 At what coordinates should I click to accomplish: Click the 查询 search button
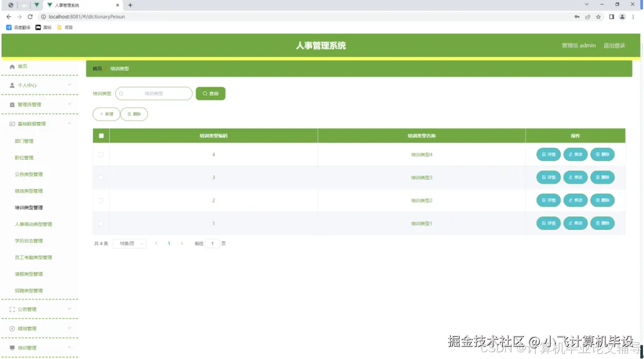(x=211, y=94)
